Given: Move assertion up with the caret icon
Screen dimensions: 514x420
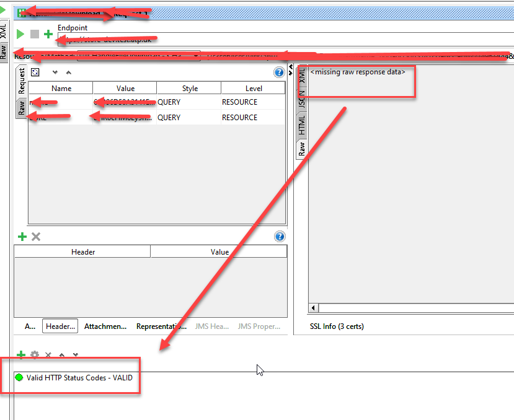Looking at the screenshot, I should click(61, 355).
